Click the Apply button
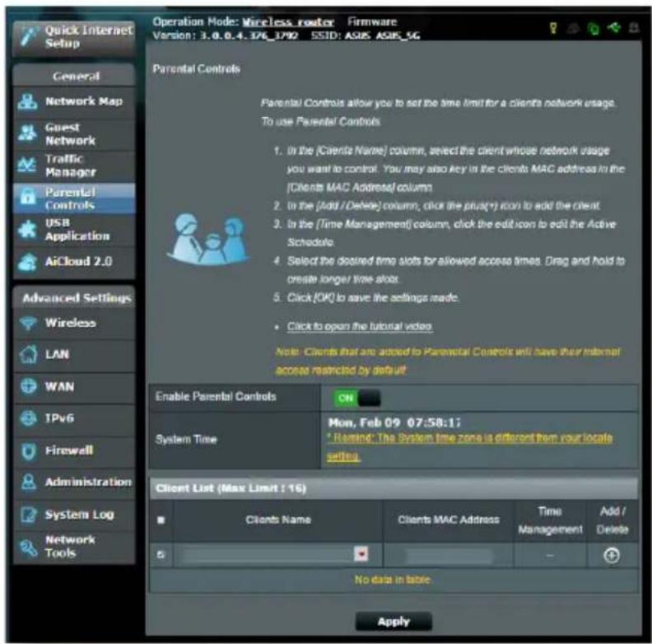The height and width of the screenshot is (644, 652). 394,622
